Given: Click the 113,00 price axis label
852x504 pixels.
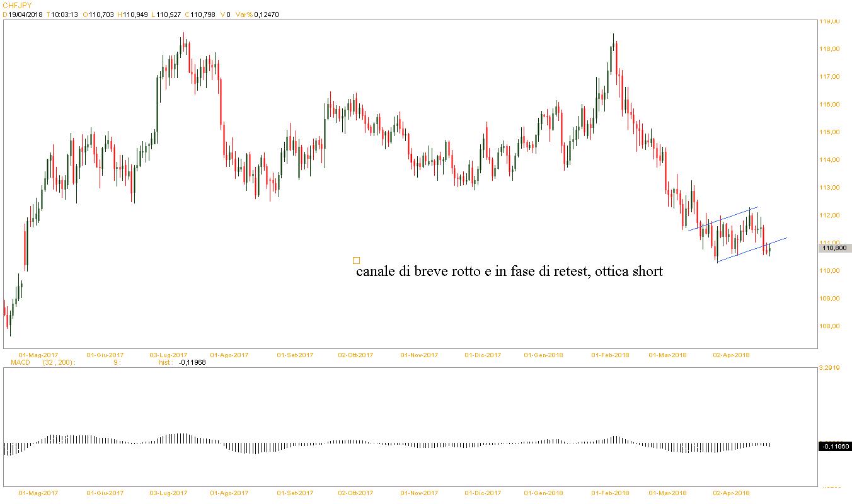Looking at the screenshot, I should (830, 188).
